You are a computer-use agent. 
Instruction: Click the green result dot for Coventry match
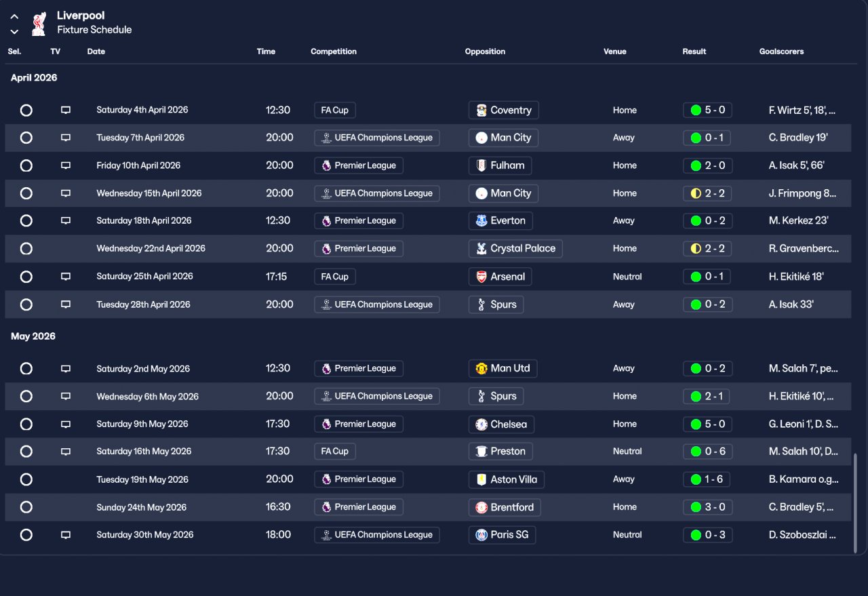coord(695,110)
